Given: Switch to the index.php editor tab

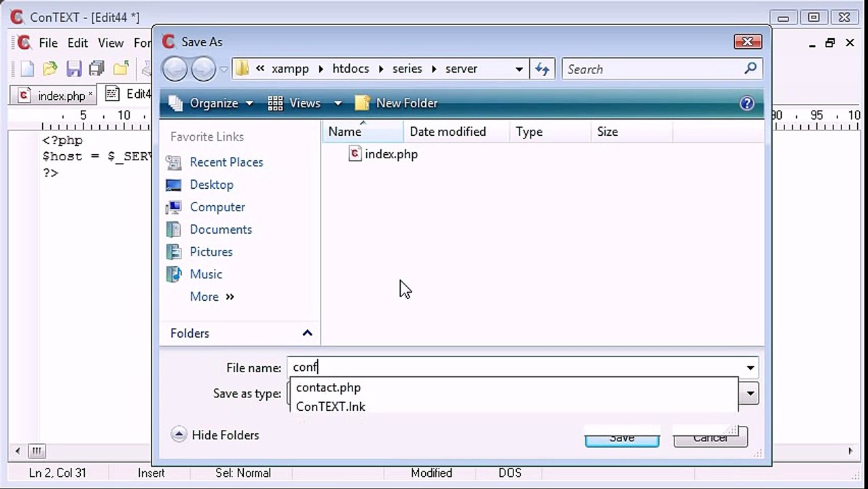Looking at the screenshot, I should (56, 95).
